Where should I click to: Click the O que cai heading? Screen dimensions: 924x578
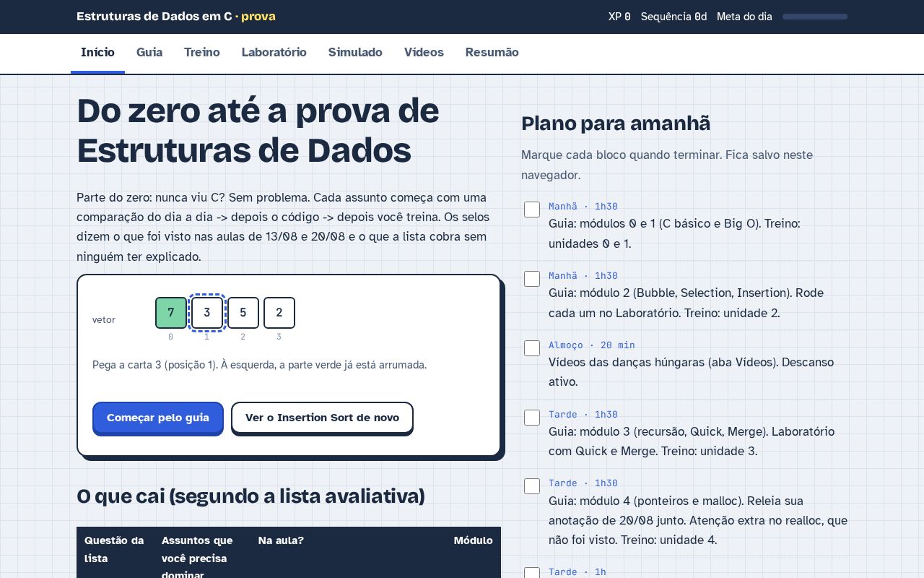tap(250, 496)
